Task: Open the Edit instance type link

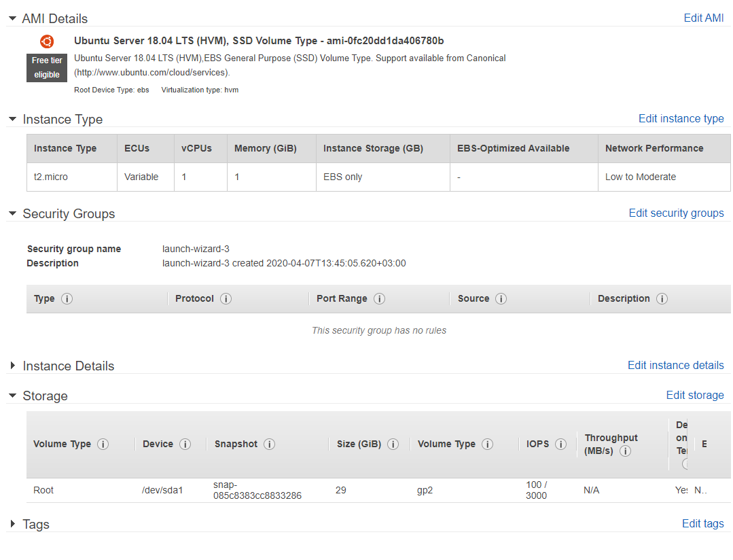Action: coord(681,118)
